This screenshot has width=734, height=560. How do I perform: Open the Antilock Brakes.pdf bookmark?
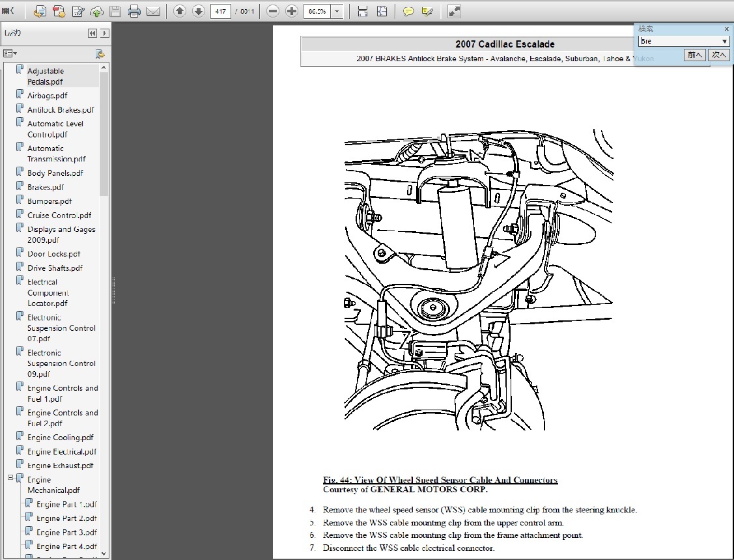click(61, 109)
